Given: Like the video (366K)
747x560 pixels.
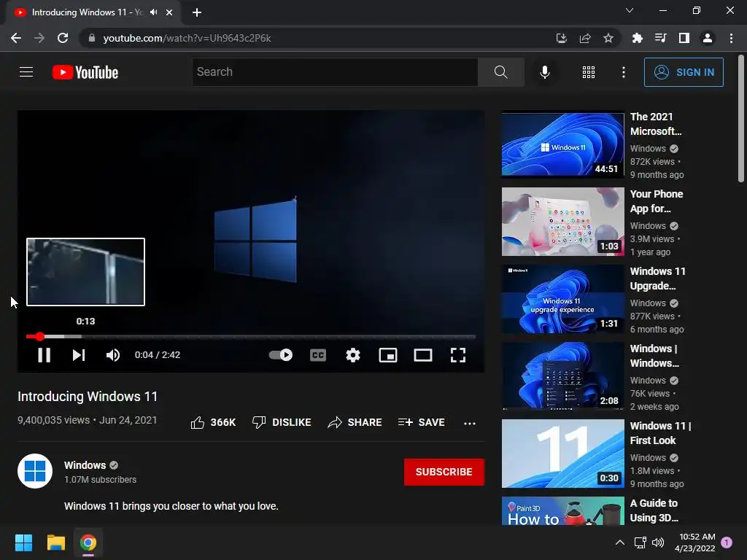Looking at the screenshot, I should [x=213, y=422].
